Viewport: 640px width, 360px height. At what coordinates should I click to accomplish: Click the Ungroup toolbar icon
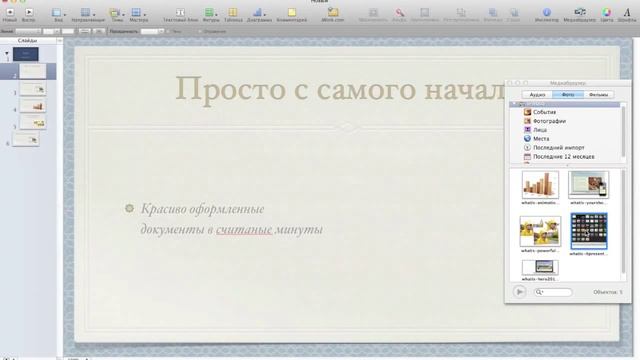pos(461,13)
